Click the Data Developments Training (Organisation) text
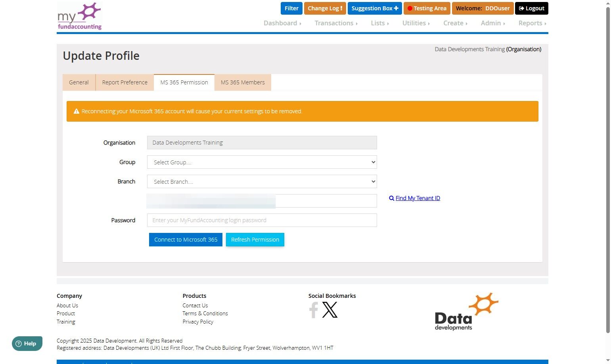 [x=488, y=49]
